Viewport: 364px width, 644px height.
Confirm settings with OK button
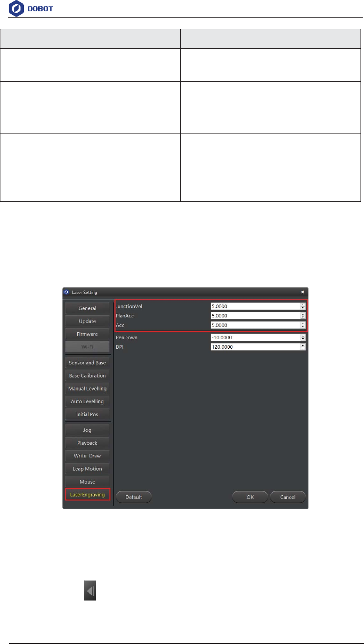click(250, 497)
